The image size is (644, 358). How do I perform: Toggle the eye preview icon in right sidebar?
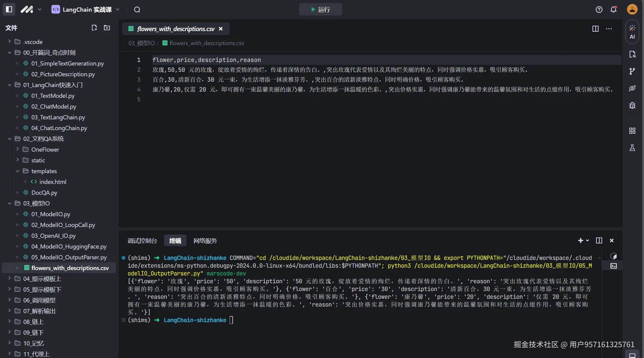(632, 88)
